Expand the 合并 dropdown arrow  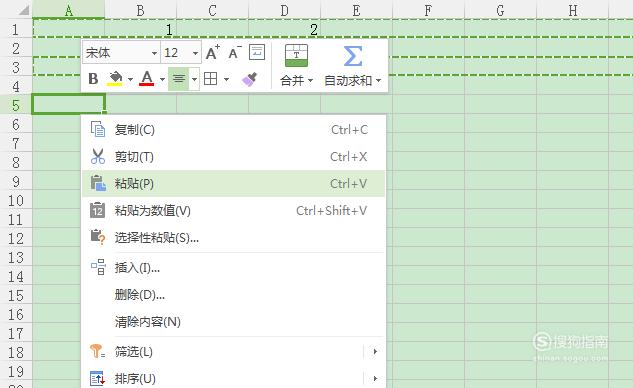[x=310, y=81]
